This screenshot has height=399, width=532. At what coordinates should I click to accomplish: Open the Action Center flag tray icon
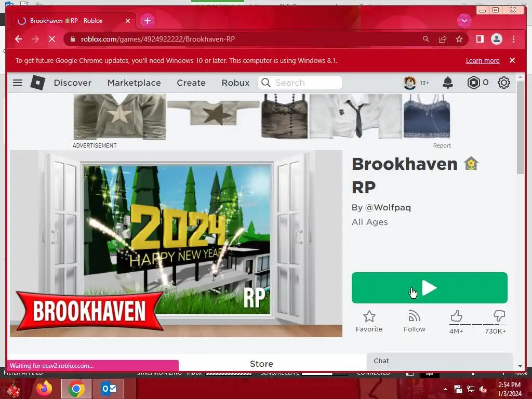[x=458, y=389]
